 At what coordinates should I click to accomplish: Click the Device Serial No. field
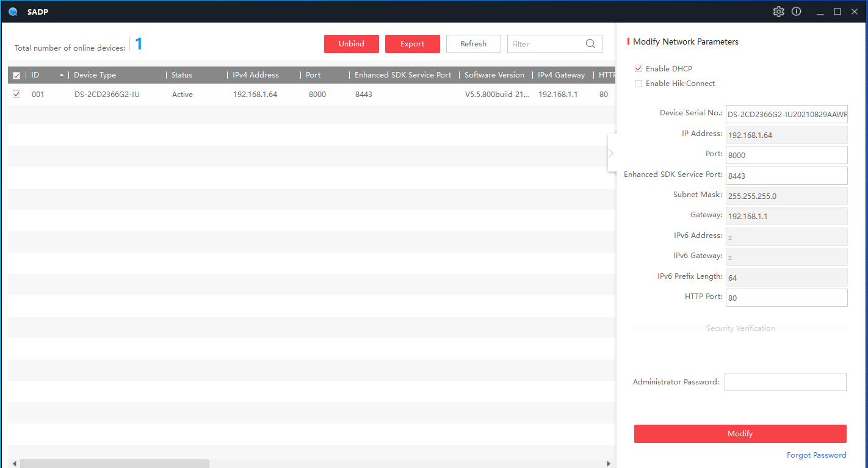point(787,114)
